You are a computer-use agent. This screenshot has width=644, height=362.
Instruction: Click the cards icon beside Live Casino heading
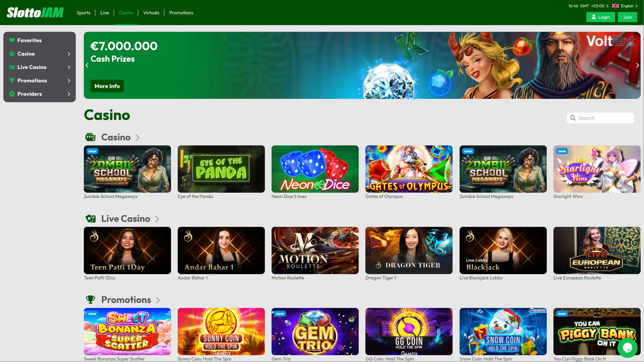point(91,219)
